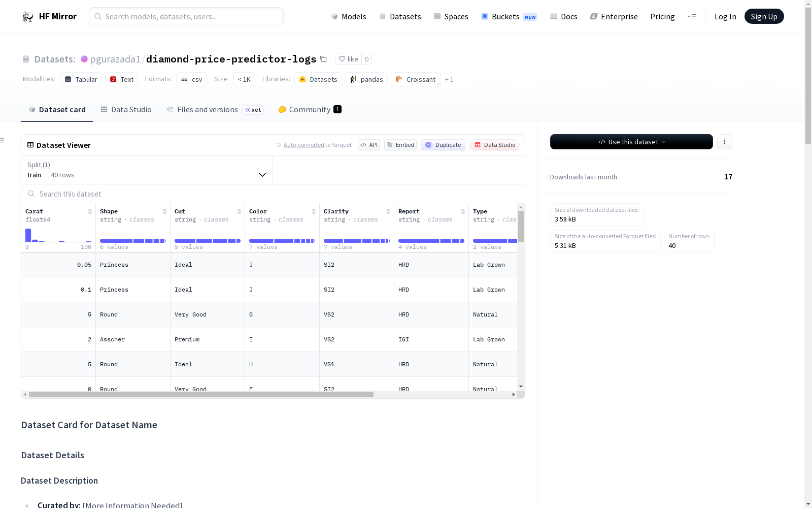The height and width of the screenshot is (508, 812).
Task: Click the Duplicate button
Action: click(443, 145)
